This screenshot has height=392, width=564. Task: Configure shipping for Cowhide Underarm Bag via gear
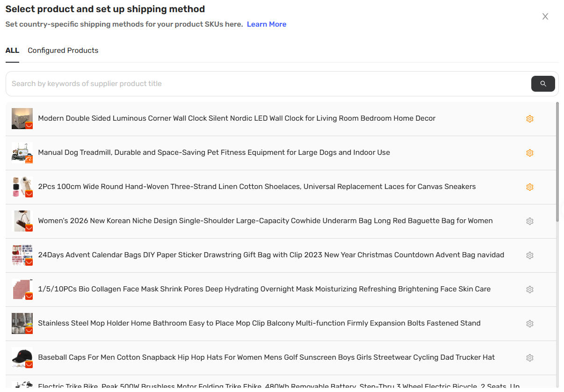coord(530,221)
